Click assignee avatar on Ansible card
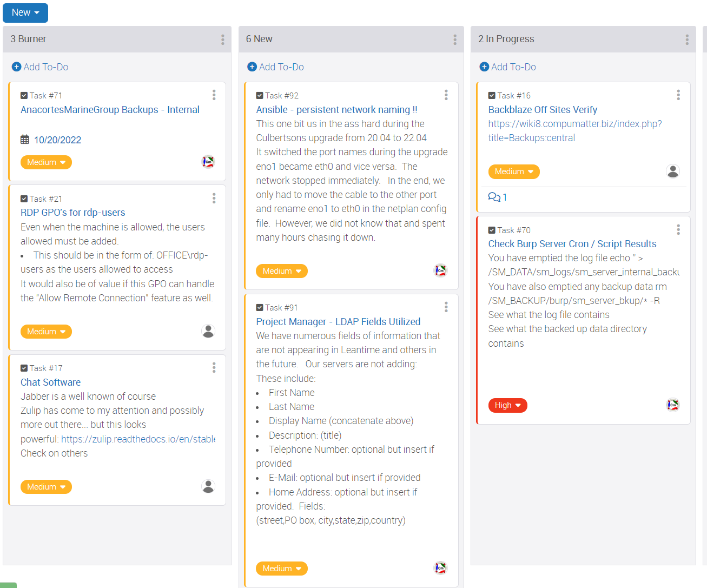Viewport: 707px width, 588px height. (x=441, y=270)
